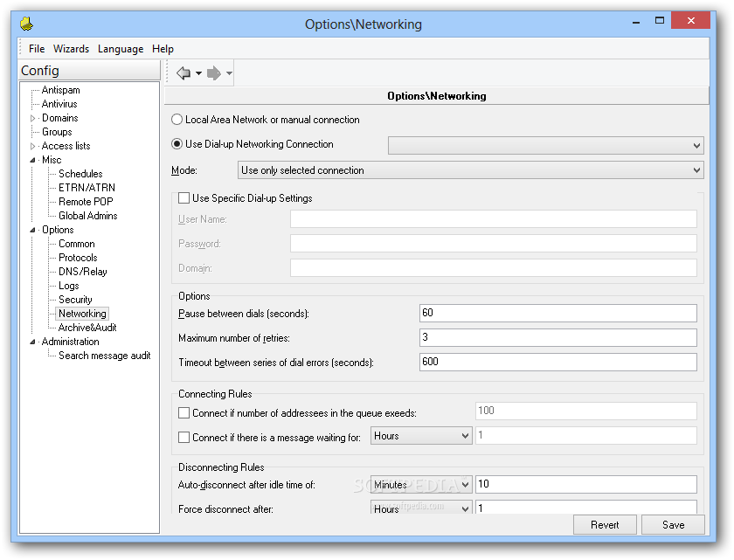The width and height of the screenshot is (734, 560).
Task: Open Global Admins under Misc
Action: [88, 216]
